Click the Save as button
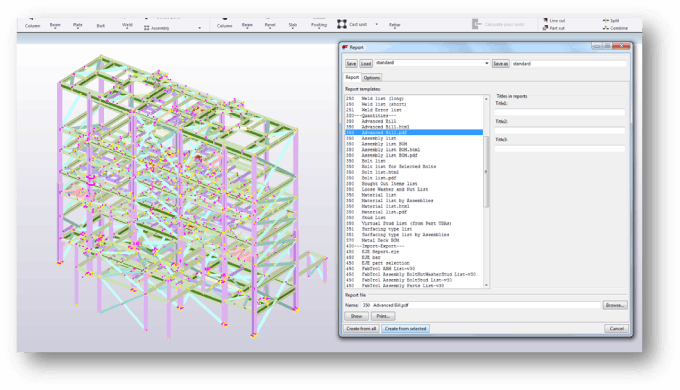Image resolution: width=680 pixels, height=390 pixels. tap(500, 64)
